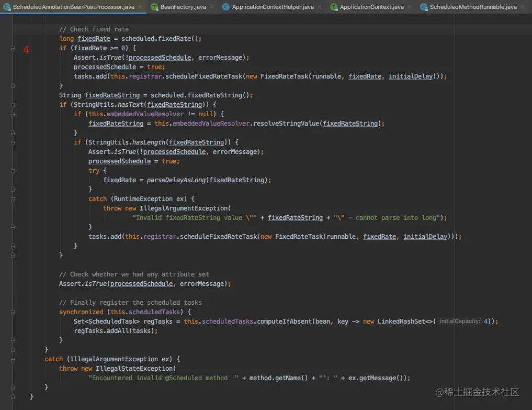Click 'ex.getMessage()' call

click(x=376, y=378)
